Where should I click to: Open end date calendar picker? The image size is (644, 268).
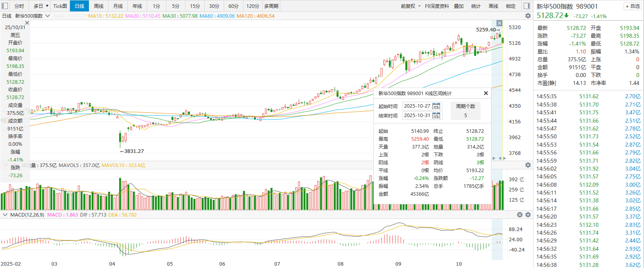coord(436,116)
